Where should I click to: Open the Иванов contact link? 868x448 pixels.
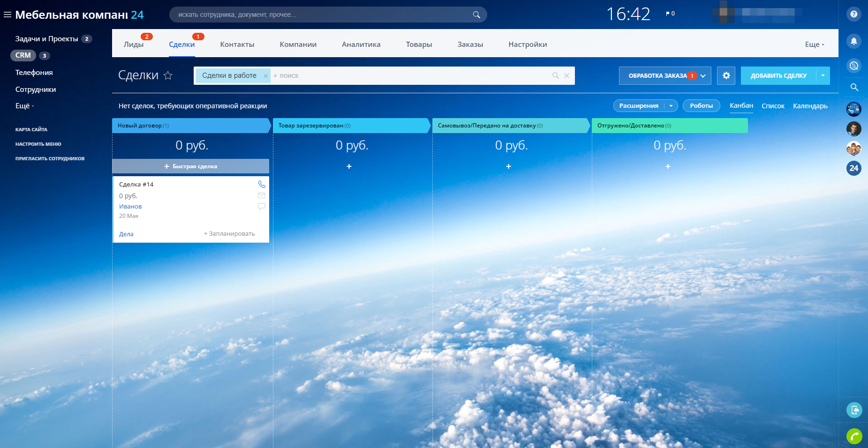coord(130,206)
